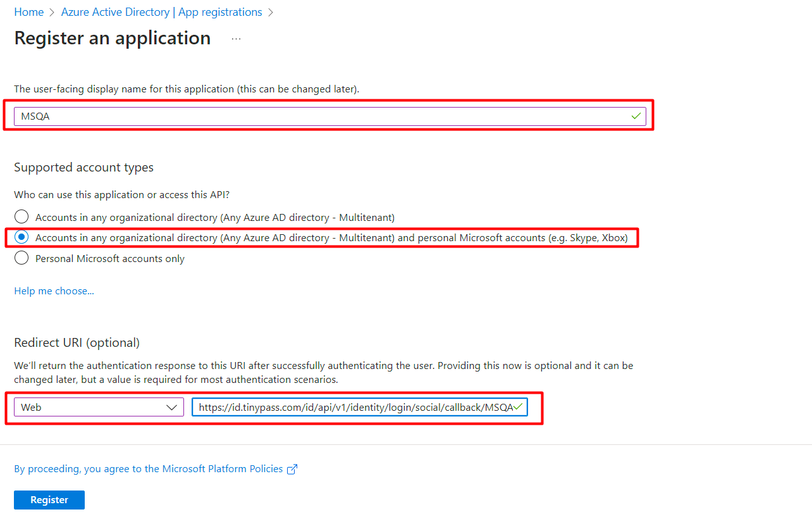Image resolution: width=812 pixels, height=519 pixels.
Task: Click the Supported account types heading
Action: click(83, 168)
